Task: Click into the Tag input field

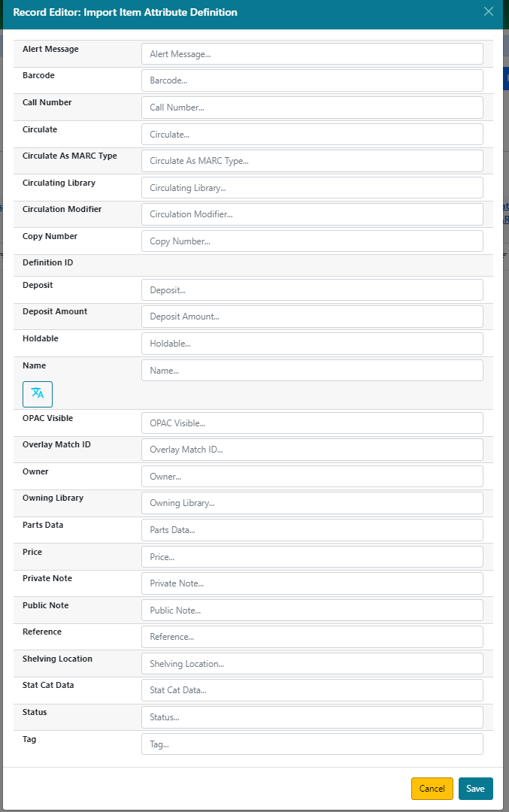Action: [312, 744]
